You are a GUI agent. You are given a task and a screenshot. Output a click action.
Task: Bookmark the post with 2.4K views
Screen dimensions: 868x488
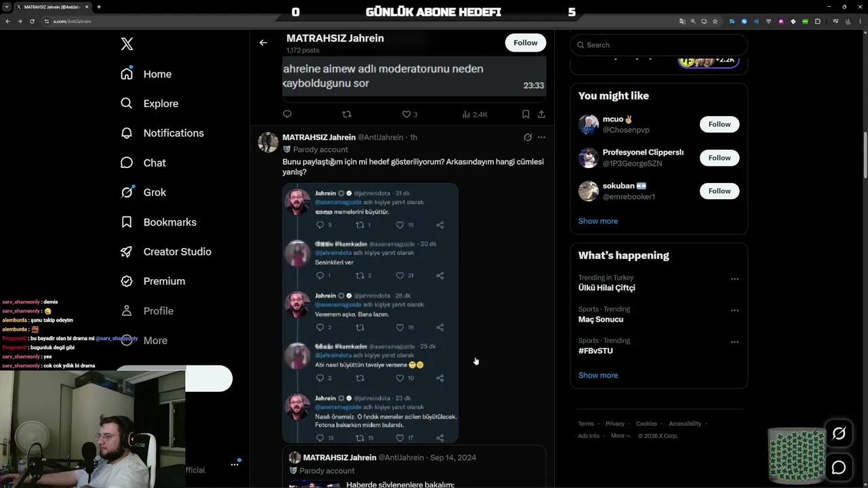click(526, 115)
